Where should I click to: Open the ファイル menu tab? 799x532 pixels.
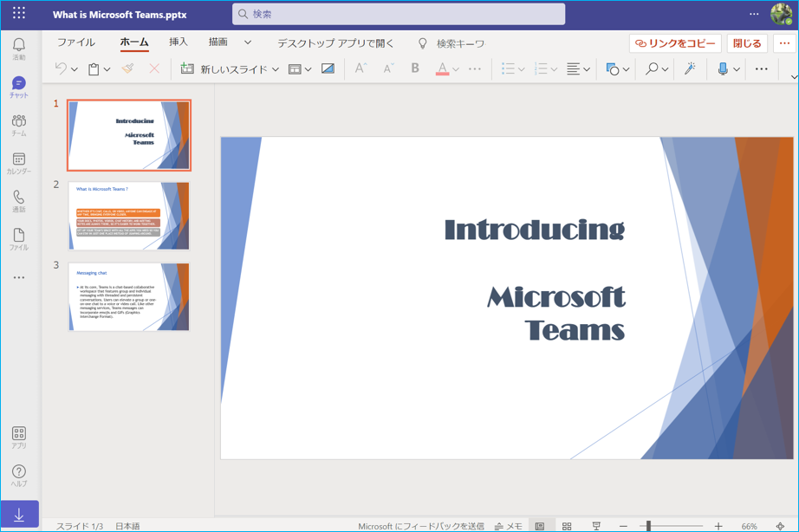[x=75, y=42]
